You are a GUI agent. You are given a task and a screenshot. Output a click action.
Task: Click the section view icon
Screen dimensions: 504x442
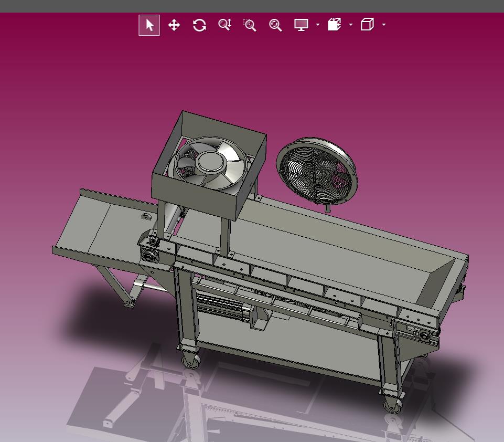point(334,25)
